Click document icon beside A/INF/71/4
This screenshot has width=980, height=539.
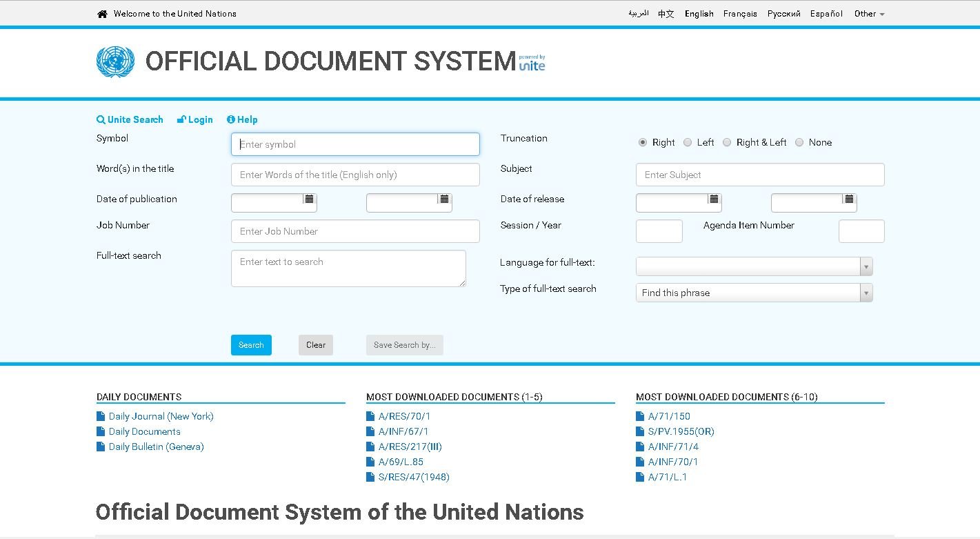tap(640, 447)
